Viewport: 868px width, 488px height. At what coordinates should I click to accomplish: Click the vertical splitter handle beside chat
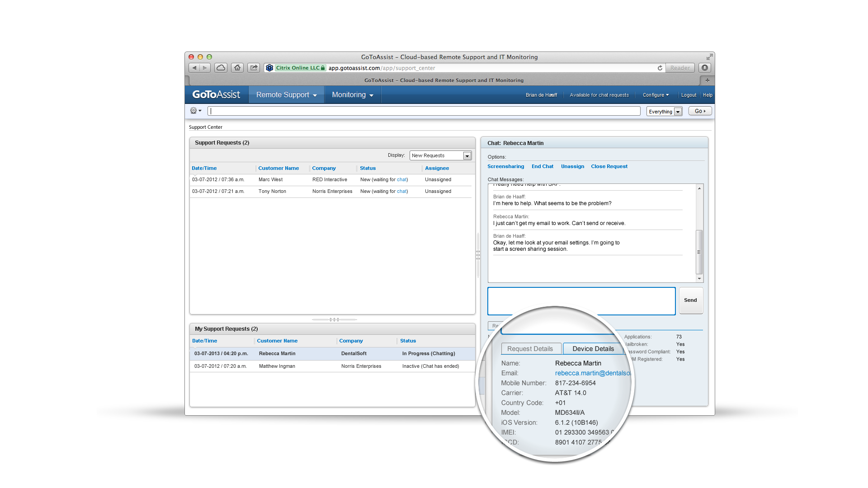pyautogui.click(x=478, y=255)
